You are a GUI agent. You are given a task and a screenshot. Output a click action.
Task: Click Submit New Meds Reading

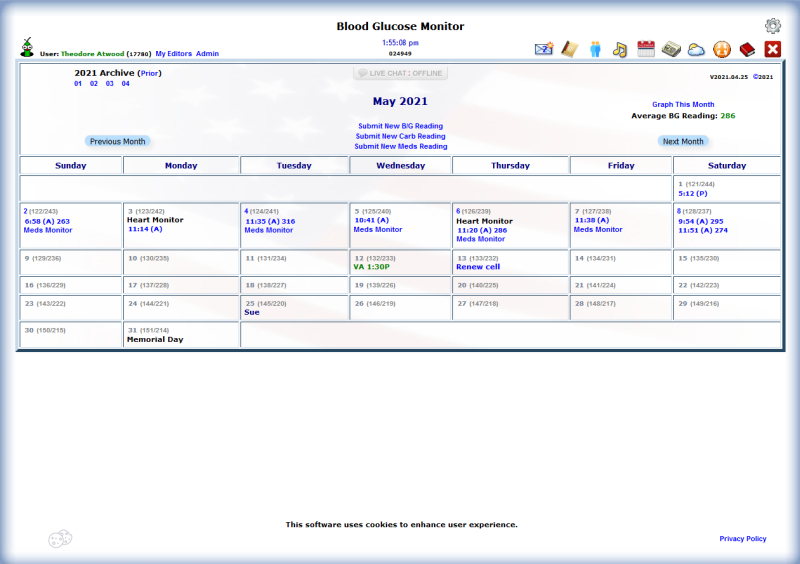(401, 146)
